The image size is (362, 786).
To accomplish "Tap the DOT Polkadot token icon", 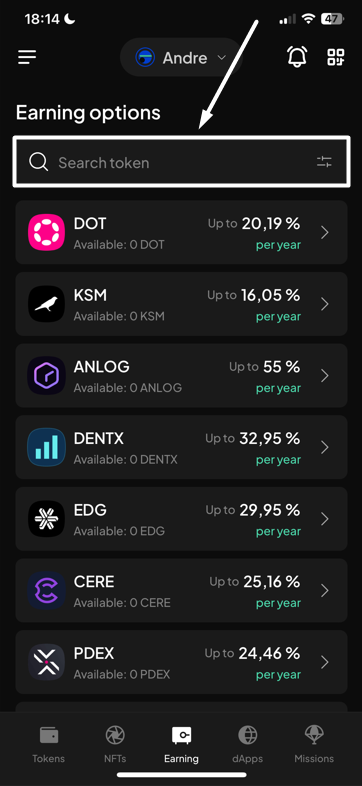I will tap(46, 232).
